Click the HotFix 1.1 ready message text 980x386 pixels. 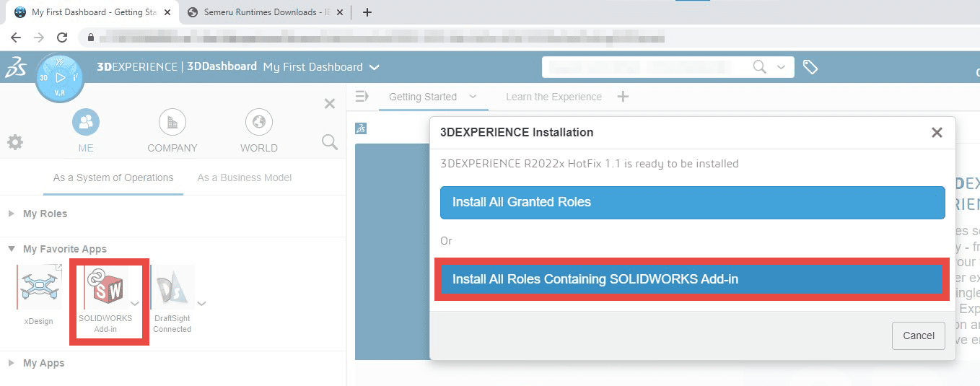(x=589, y=164)
